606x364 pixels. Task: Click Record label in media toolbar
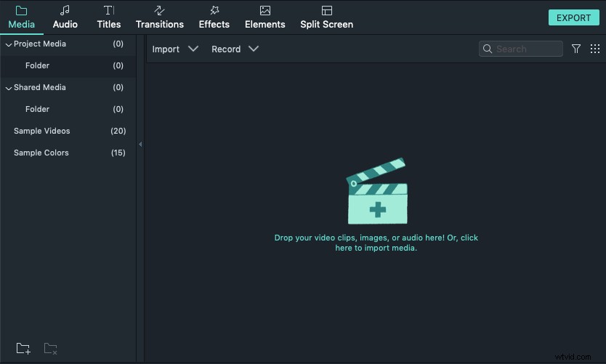(226, 49)
